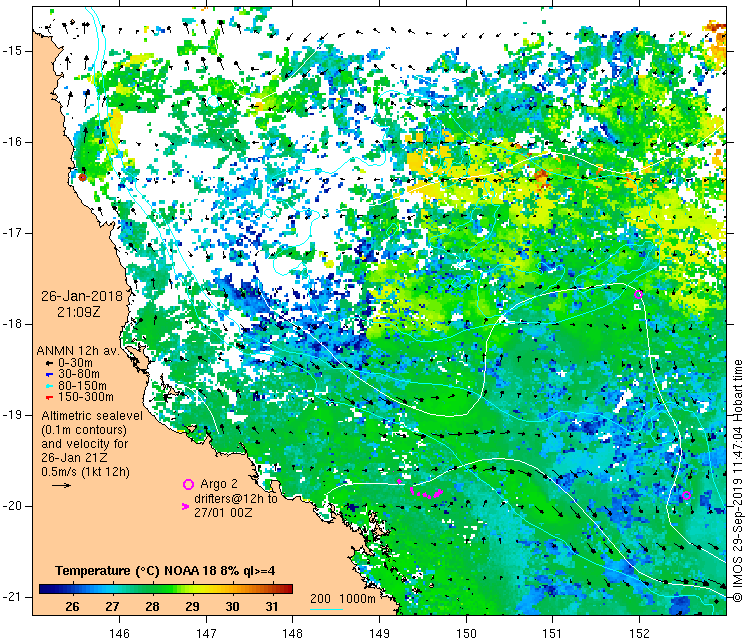750x640 pixels.
Task: Select the Argo float marker near 152°E, 17.7°S
Action: pos(639,293)
